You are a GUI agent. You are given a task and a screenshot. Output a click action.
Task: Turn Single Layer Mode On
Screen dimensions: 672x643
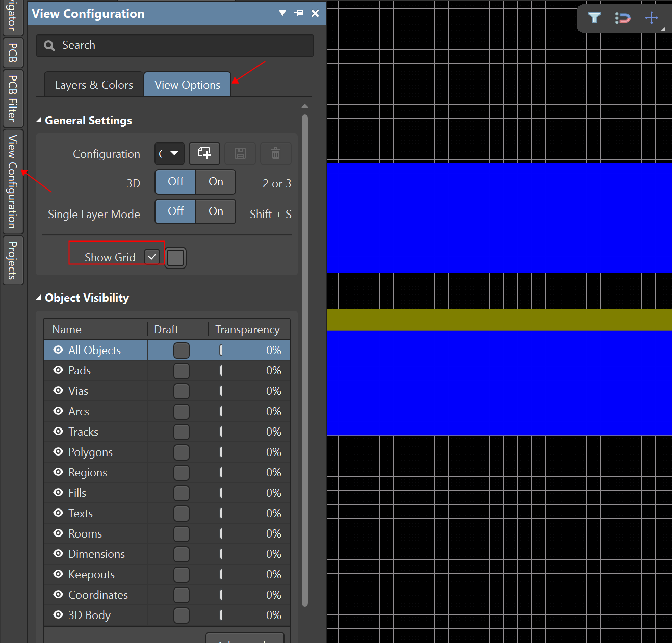(x=216, y=211)
